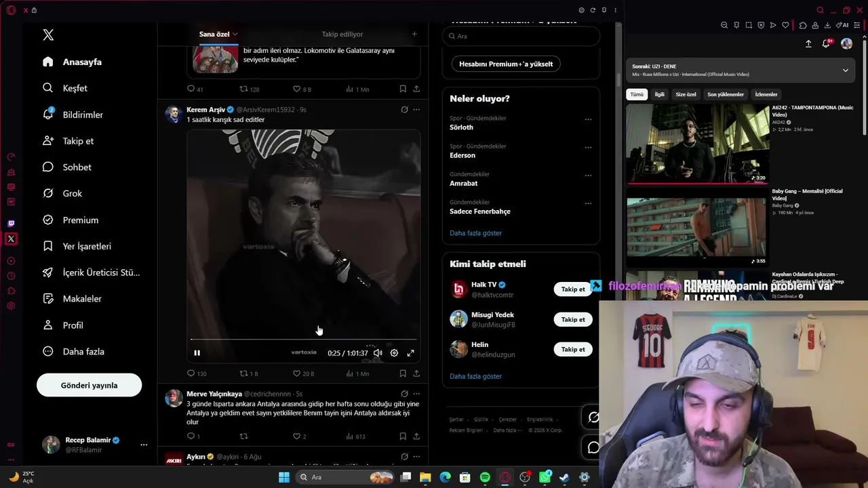
Task: Seek on the video progress bar
Action: (304, 339)
